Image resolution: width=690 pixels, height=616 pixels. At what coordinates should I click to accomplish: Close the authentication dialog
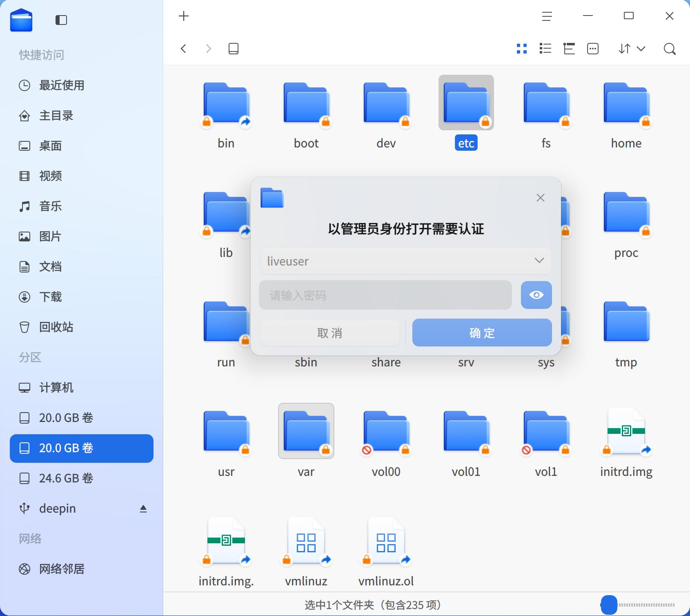541,198
